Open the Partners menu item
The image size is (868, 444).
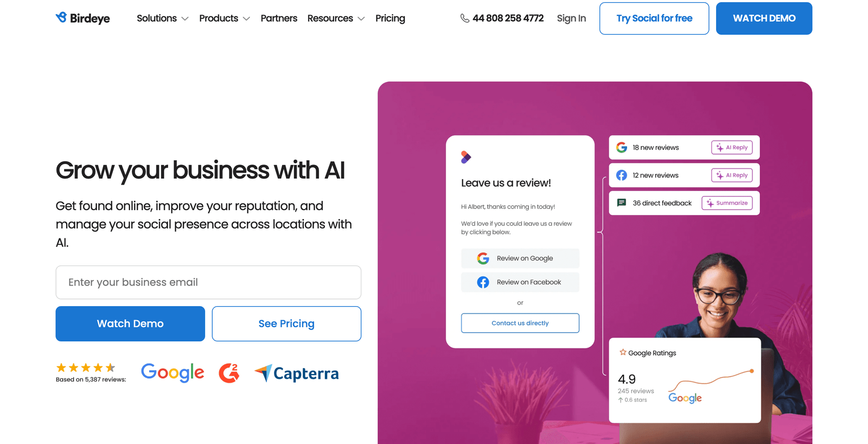click(279, 18)
